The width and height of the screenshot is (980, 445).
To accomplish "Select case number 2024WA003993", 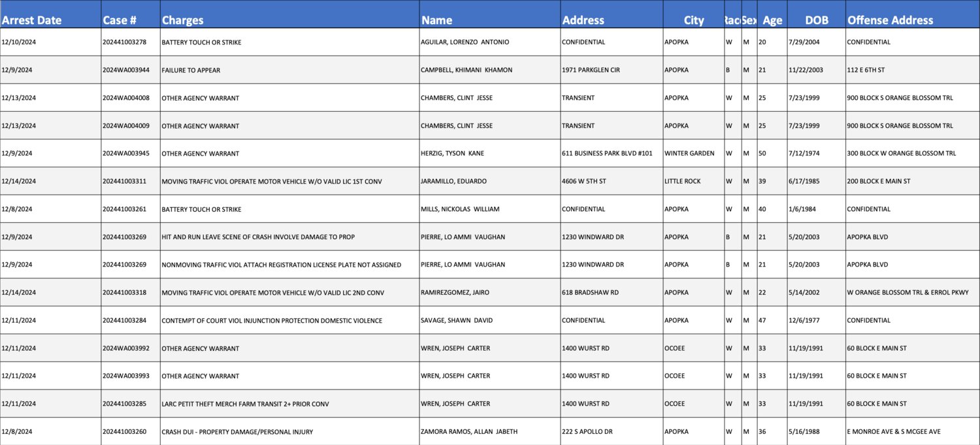I will point(125,376).
